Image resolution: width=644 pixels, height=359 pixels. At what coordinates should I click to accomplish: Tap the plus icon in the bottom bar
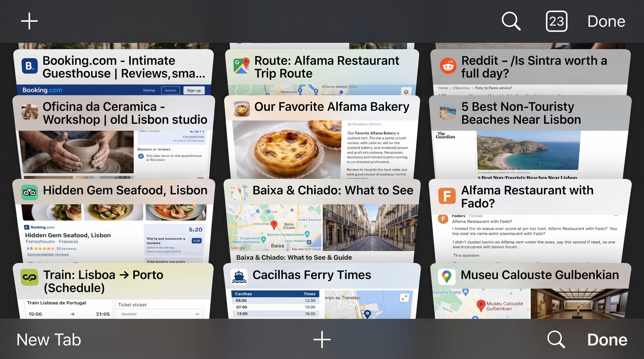[x=322, y=339]
